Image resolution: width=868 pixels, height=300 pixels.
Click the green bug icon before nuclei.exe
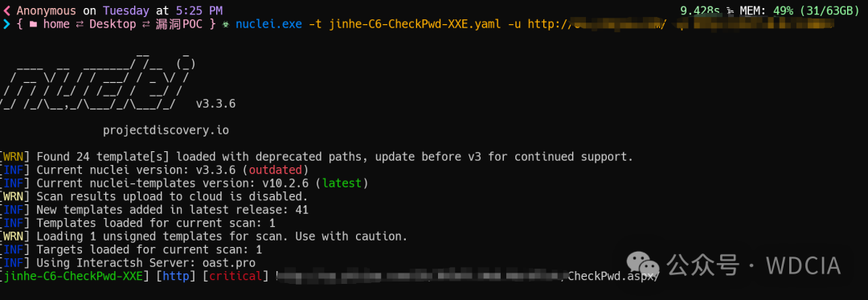click(x=225, y=24)
